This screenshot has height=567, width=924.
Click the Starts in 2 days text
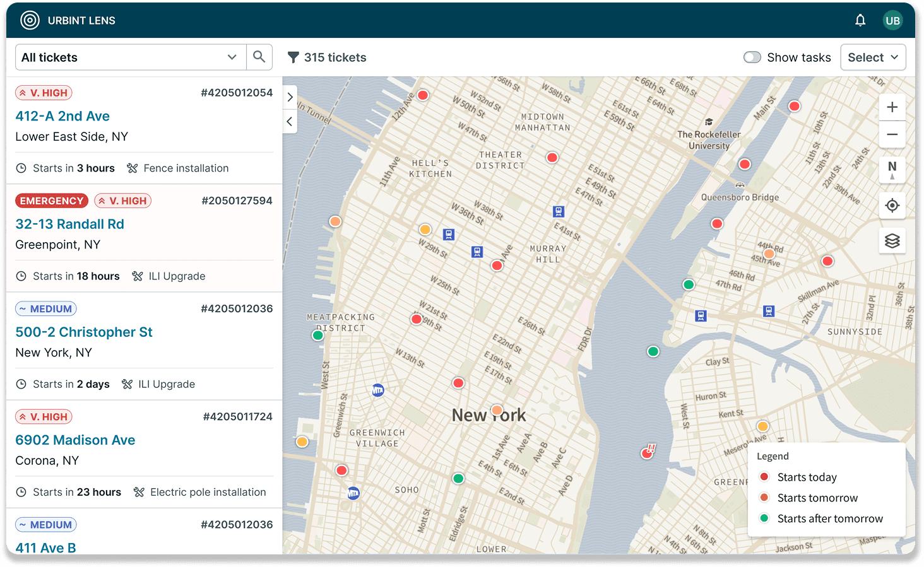pyautogui.click(x=71, y=384)
